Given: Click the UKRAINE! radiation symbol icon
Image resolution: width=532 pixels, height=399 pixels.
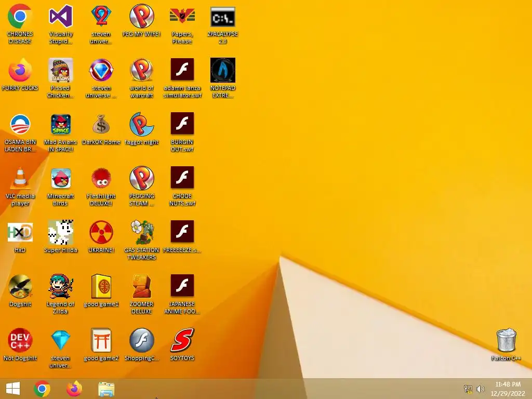Looking at the screenshot, I should 101,232.
